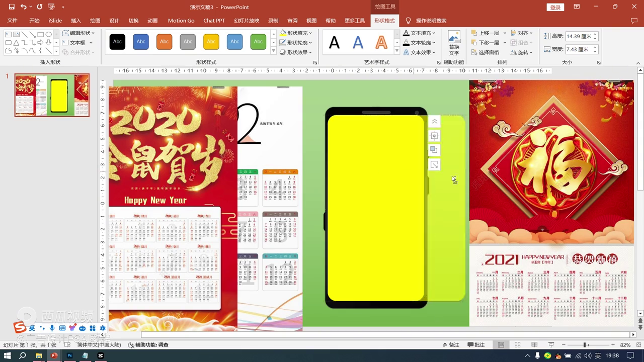Apply the orange Abc shape style
644x362 pixels.
[165, 42]
